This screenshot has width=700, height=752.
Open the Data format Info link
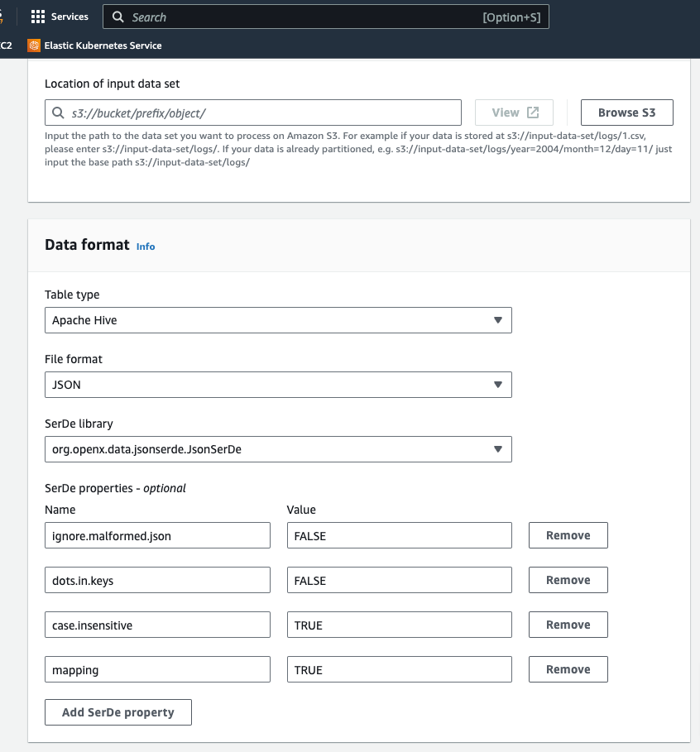coord(146,247)
